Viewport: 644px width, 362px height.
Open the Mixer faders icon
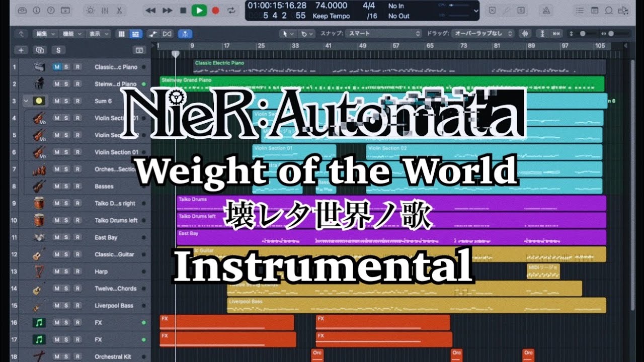point(105,10)
